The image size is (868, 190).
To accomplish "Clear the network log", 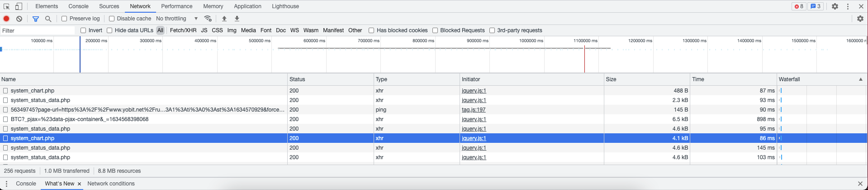I will (x=19, y=19).
